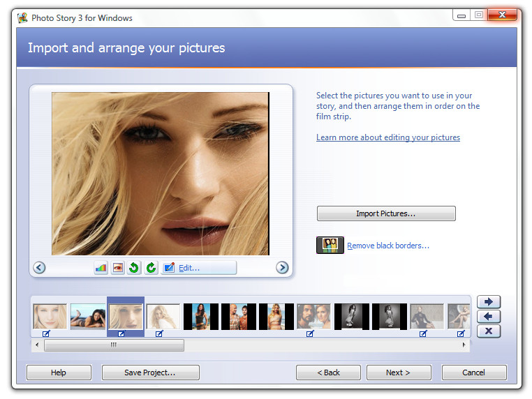Click the film strip scroll left arrow
Image resolution: width=532 pixels, height=399 pixels.
pyautogui.click(x=37, y=345)
